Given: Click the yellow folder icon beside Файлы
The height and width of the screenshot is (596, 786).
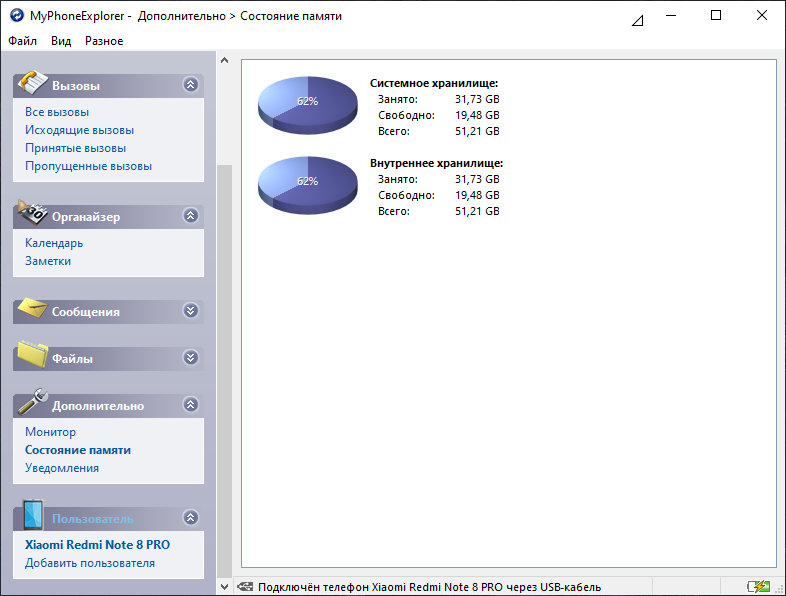Looking at the screenshot, I should 33,354.
